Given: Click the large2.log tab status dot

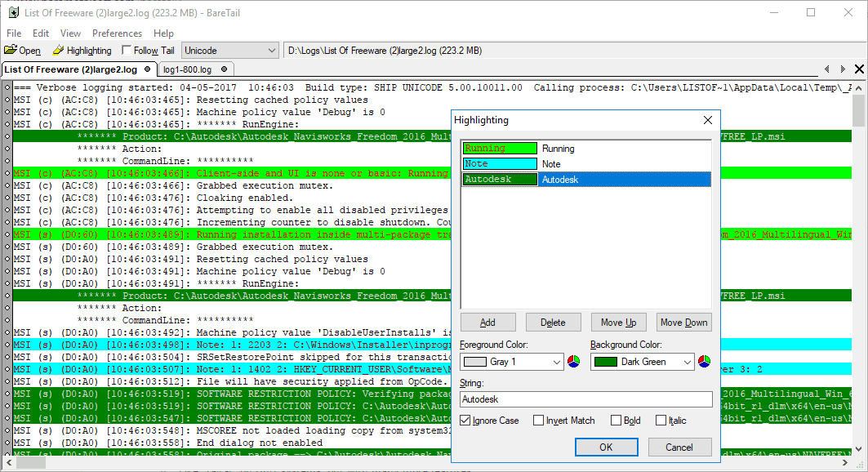Looking at the screenshot, I should point(147,69).
